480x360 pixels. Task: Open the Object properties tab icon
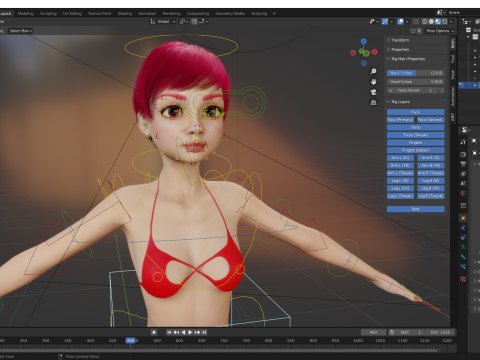click(463, 218)
